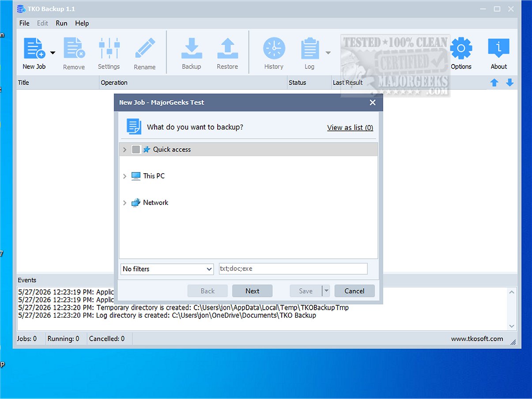Select Quick access tree label

tap(172, 149)
